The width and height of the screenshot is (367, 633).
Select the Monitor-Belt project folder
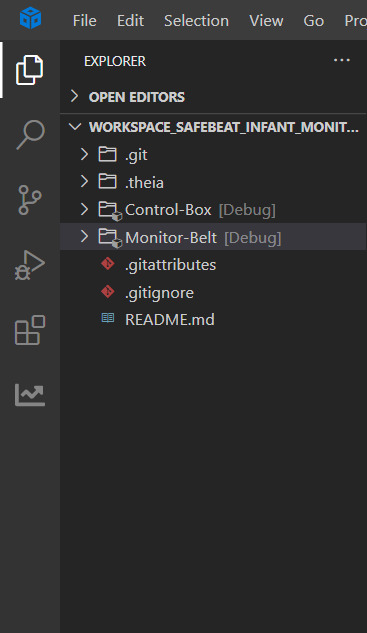(x=213, y=237)
